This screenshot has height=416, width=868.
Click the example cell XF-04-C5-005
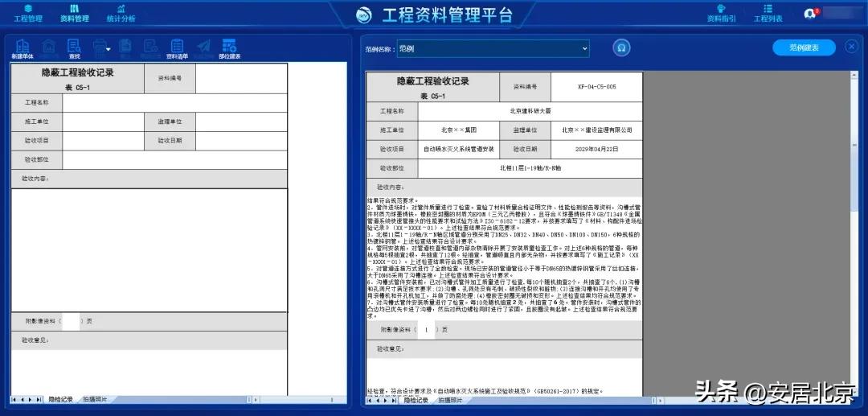pos(596,87)
